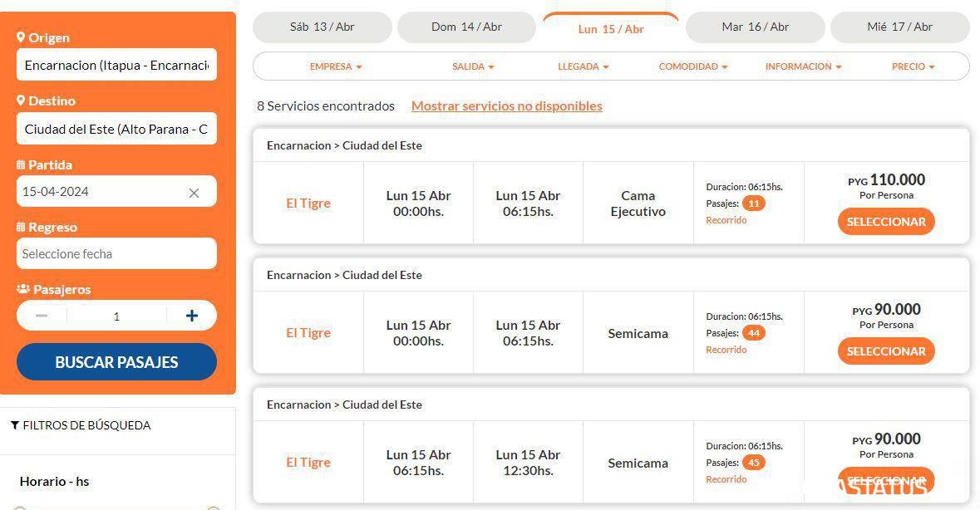Select the 00:00hs Semicama 90.000 service
This screenshot has width=980, height=510.
tap(885, 351)
